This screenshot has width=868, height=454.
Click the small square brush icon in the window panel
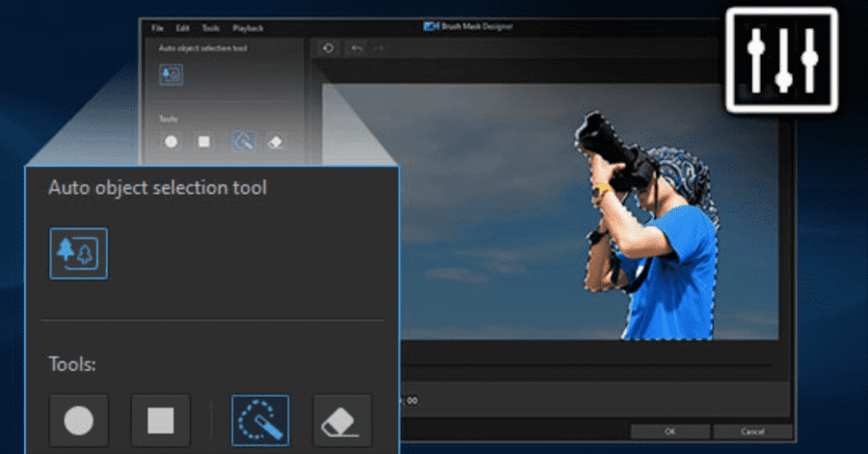click(204, 142)
